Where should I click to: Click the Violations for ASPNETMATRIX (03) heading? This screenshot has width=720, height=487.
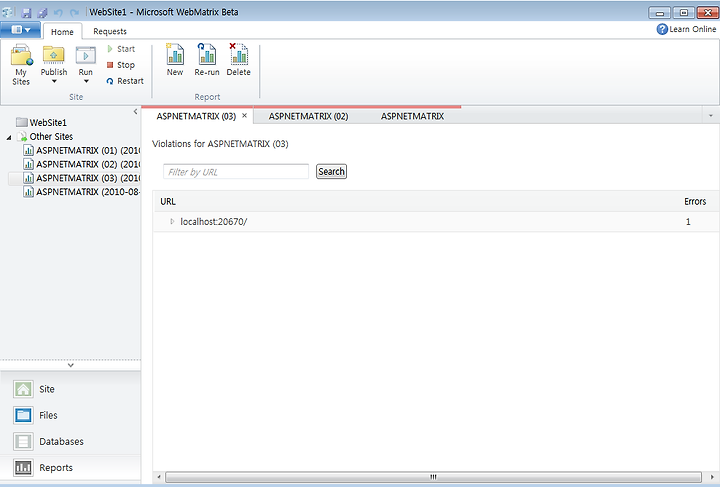click(x=220, y=144)
